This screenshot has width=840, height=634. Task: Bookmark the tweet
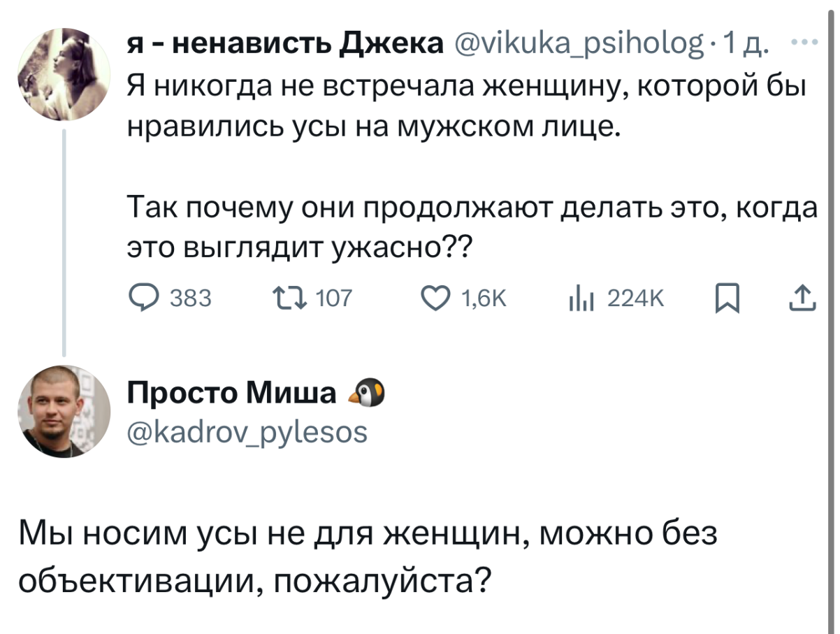729,298
